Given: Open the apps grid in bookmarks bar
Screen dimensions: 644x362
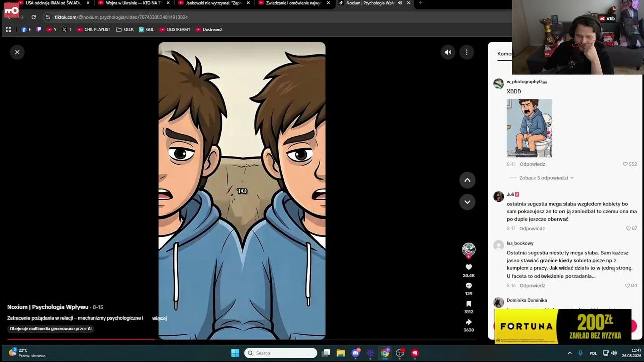Looking at the screenshot, I should tap(9, 30).
